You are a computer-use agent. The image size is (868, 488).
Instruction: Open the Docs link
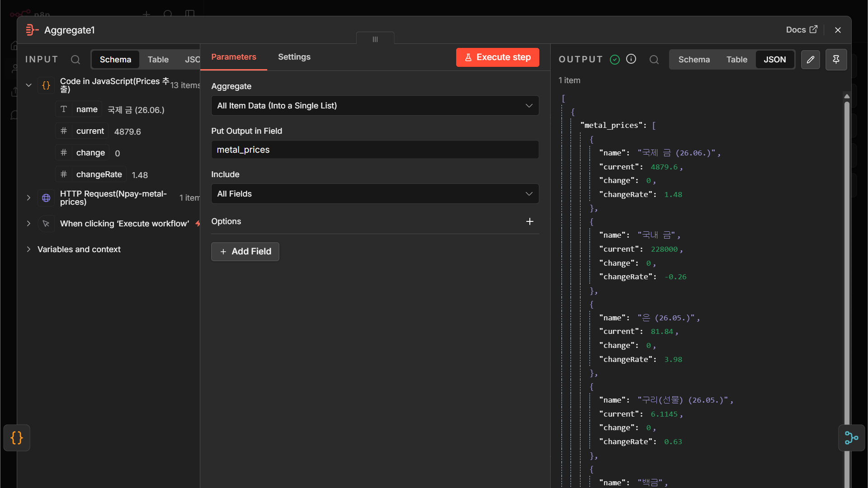[802, 30]
